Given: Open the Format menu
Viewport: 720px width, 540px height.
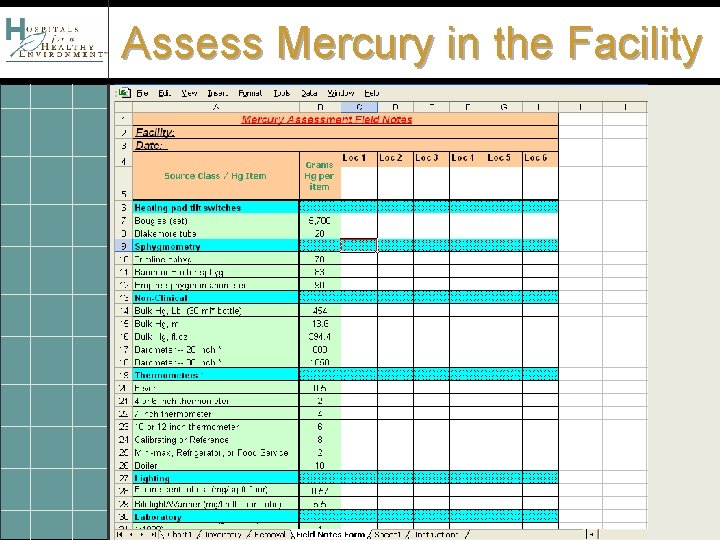Looking at the screenshot, I should [x=250, y=93].
